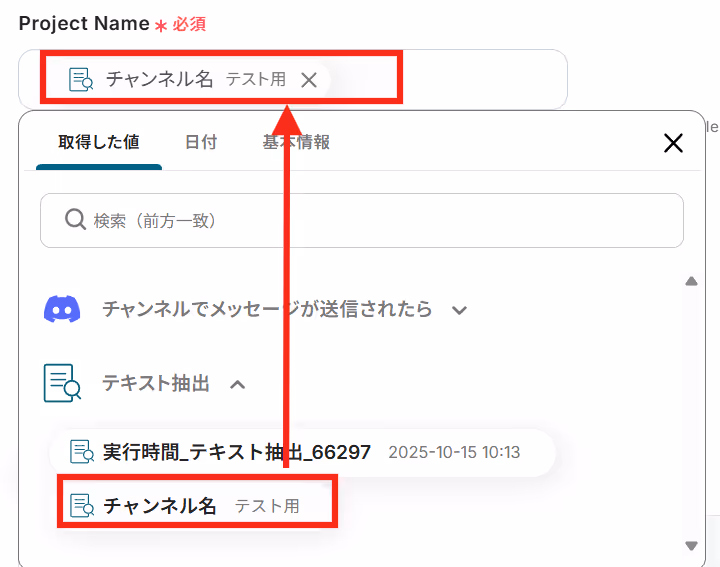The image size is (720, 567).
Task: Expand the チャンネルでメッセージが送信されたら section chevron
Action: pyautogui.click(x=459, y=310)
